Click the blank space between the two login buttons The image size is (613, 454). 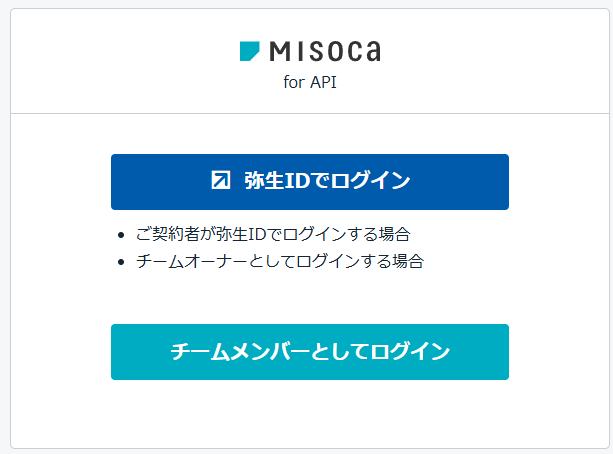coord(310,298)
